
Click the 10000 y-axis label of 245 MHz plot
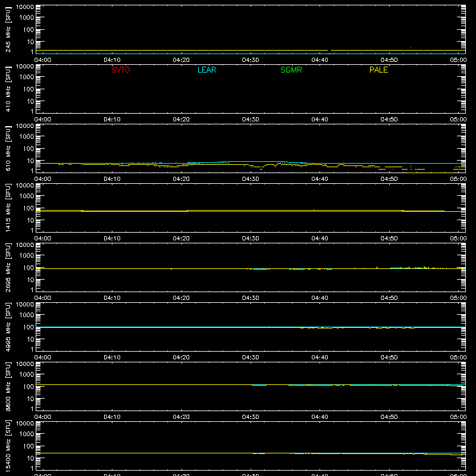(x=25, y=7)
